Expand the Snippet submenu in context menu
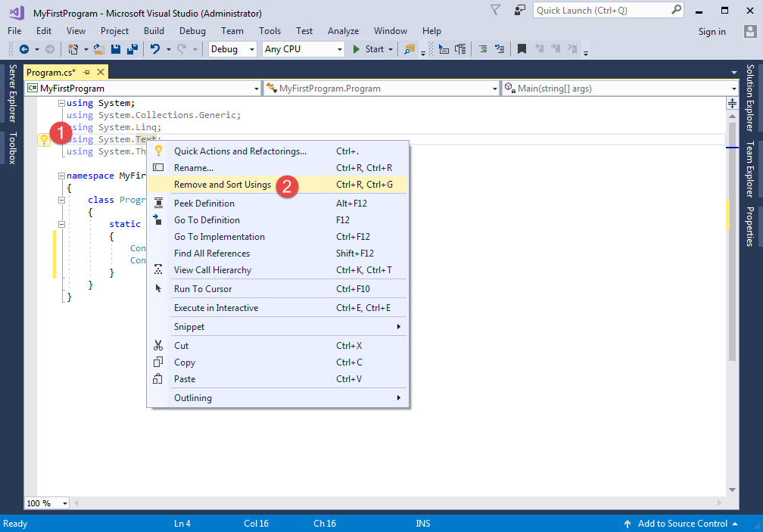763x532 pixels. pos(277,327)
